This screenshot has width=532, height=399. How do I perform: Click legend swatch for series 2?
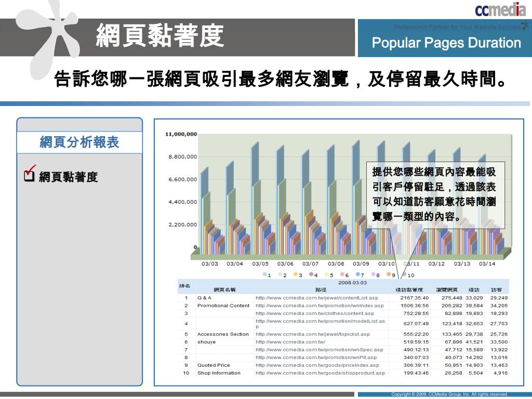(280, 274)
